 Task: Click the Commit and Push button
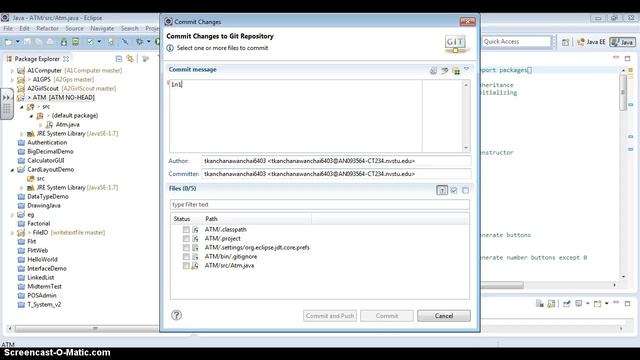coord(330,316)
